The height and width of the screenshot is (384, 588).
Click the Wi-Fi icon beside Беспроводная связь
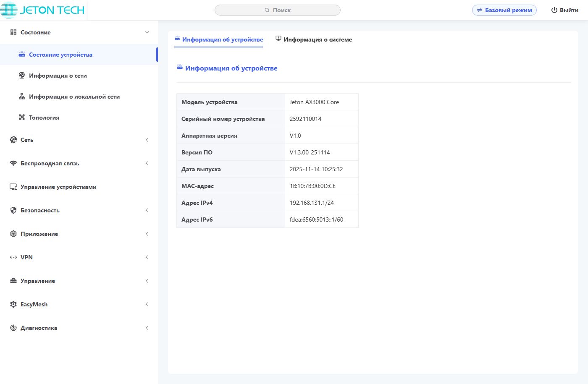coord(13,163)
